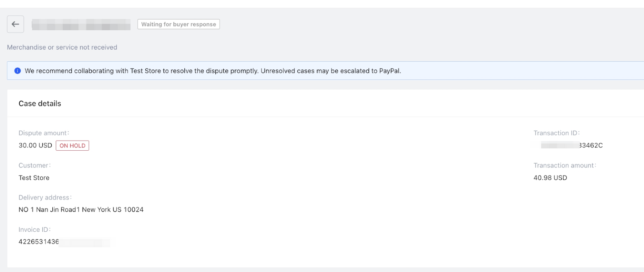The height and width of the screenshot is (272, 644).
Task: Select transaction ID ending in 33462C
Action: coord(572,145)
